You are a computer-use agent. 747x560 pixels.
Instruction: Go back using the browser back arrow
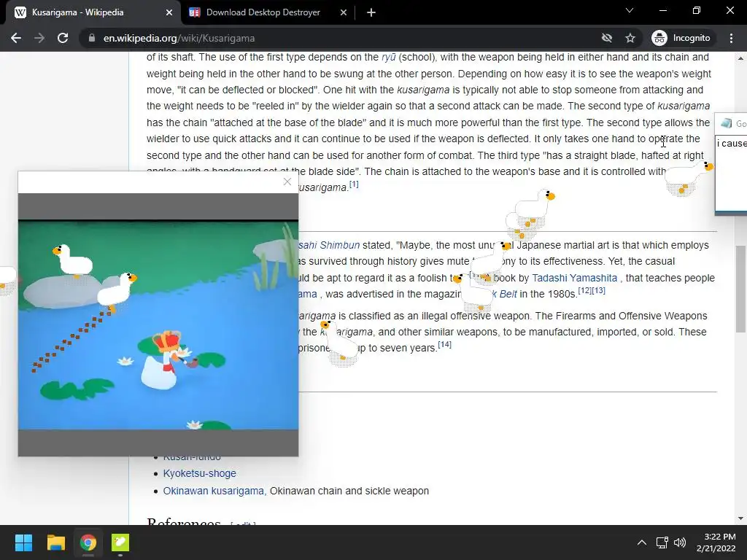tap(16, 38)
